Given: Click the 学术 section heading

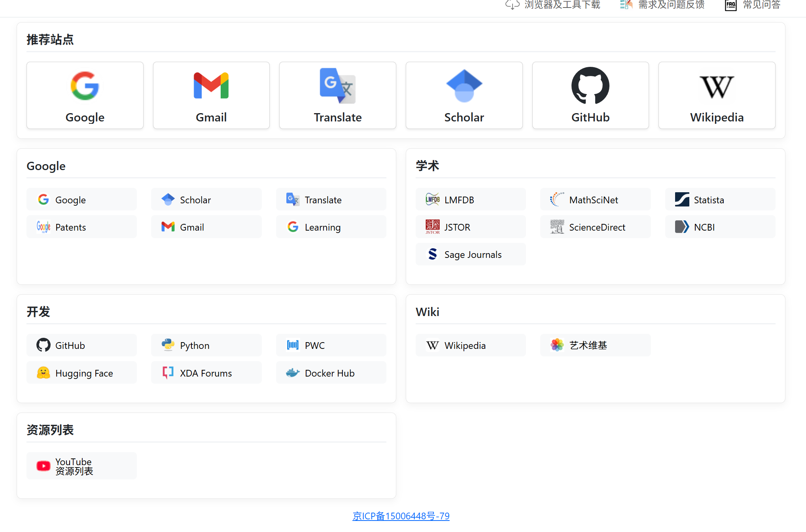Looking at the screenshot, I should (x=428, y=166).
